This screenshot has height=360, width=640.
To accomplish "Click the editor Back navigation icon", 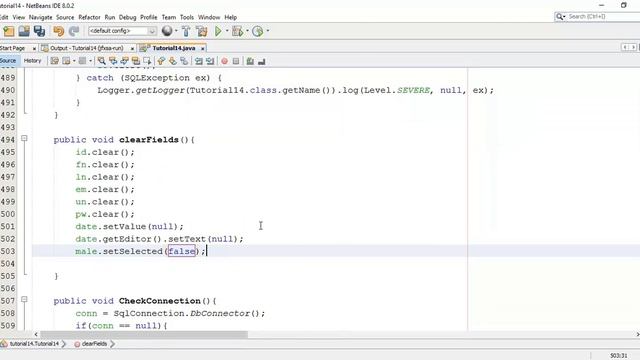I will (66, 61).
